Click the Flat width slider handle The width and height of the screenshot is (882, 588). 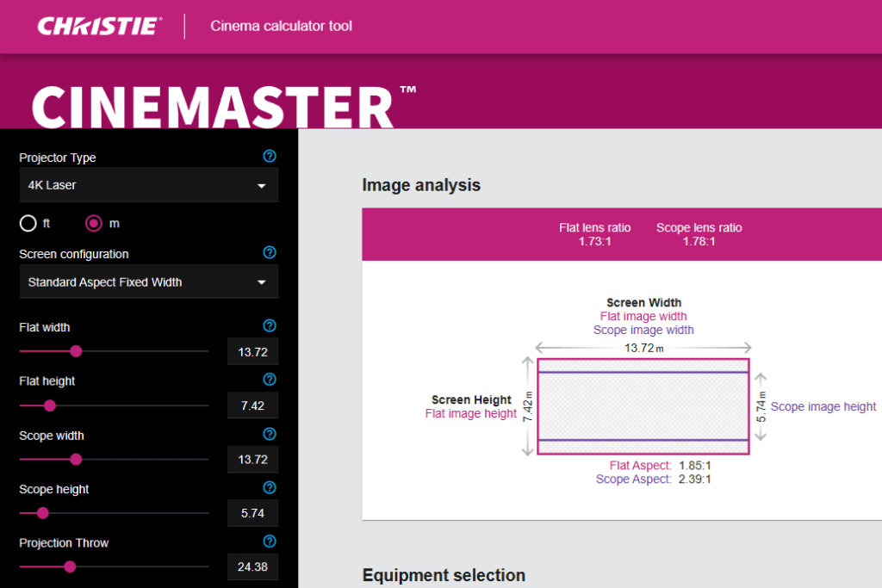click(x=76, y=351)
